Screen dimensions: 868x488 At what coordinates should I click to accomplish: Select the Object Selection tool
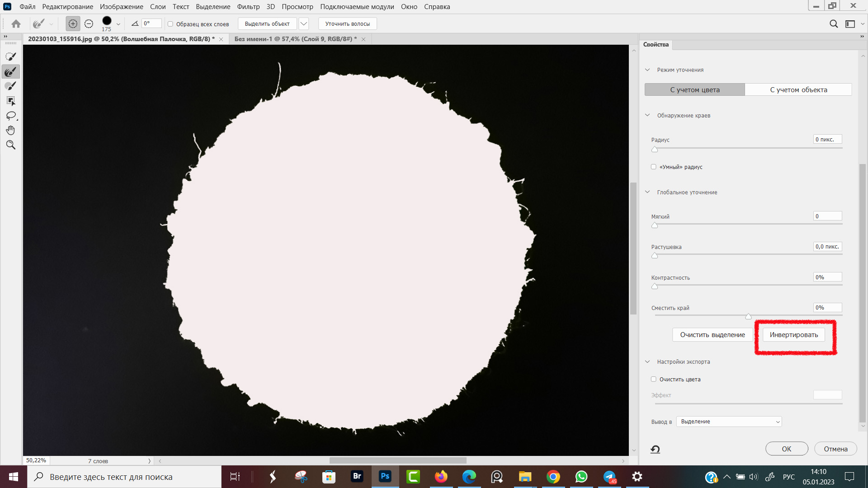[x=10, y=101]
